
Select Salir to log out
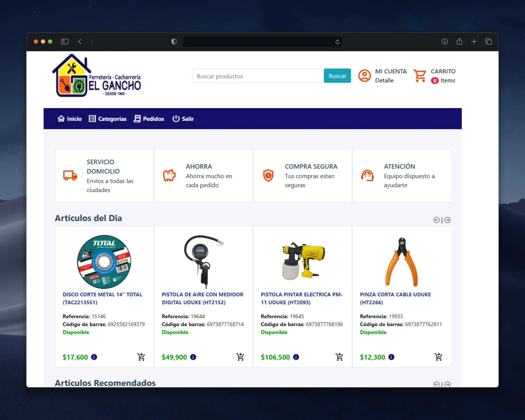click(x=183, y=119)
